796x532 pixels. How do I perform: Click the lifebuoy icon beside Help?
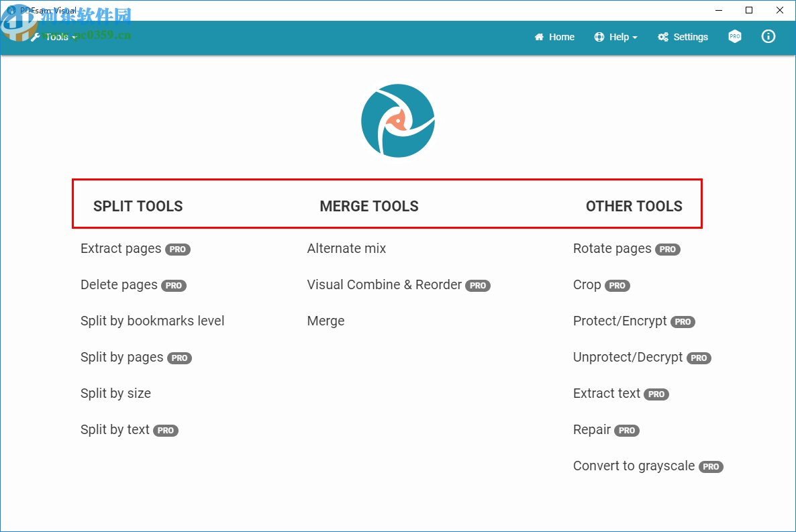point(599,37)
